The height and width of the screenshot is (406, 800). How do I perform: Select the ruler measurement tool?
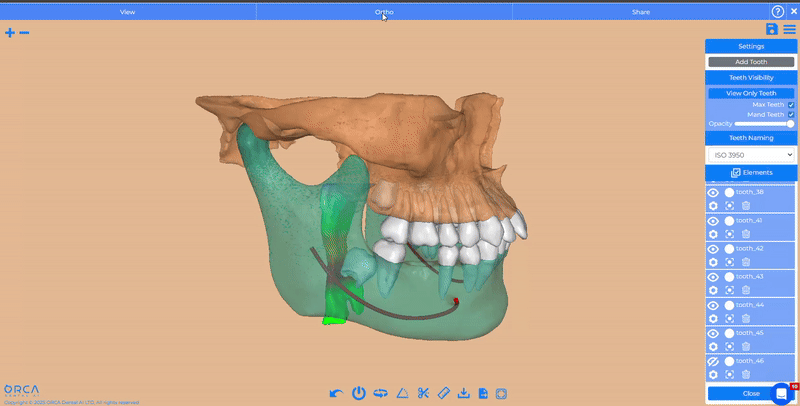pyautogui.click(x=444, y=393)
